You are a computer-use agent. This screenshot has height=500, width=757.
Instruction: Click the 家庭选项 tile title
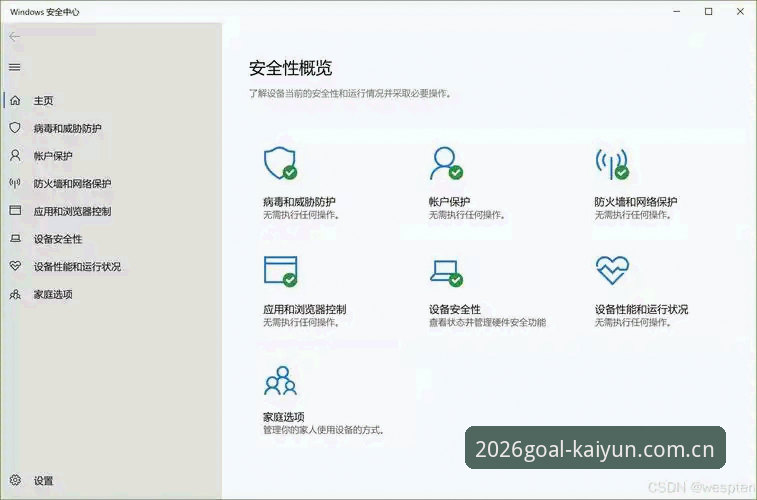click(283, 417)
